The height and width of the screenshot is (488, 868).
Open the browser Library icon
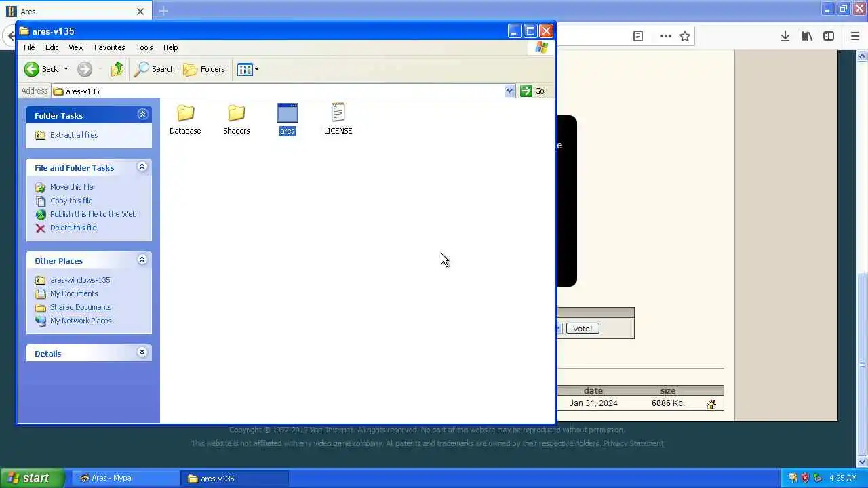click(x=807, y=36)
